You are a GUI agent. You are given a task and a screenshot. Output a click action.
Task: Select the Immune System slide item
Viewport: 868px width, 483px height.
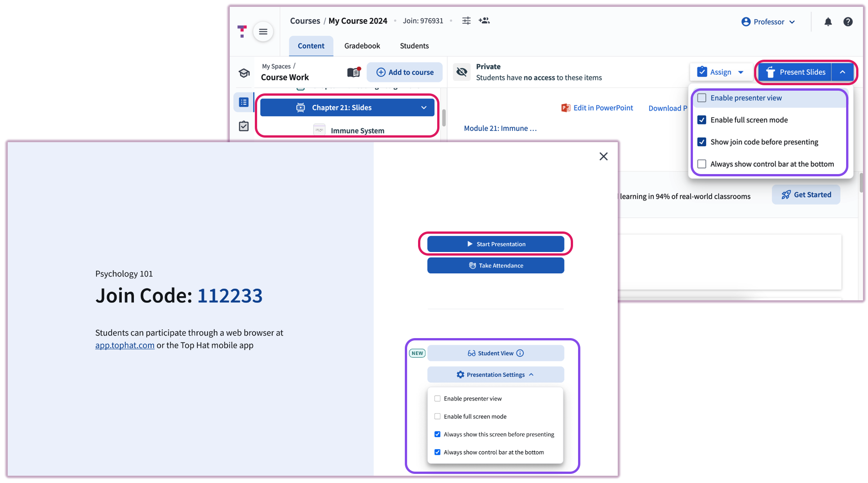point(357,131)
